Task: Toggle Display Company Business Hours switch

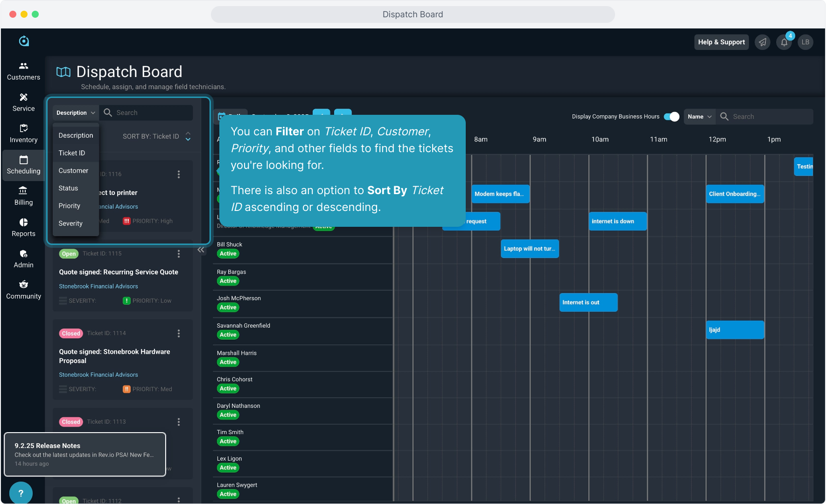Action: pyautogui.click(x=672, y=117)
